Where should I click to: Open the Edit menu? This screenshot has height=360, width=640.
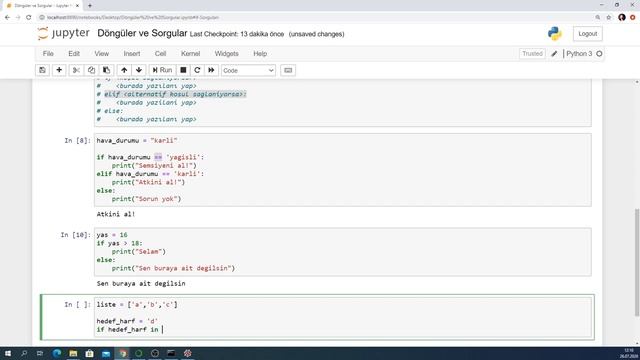click(74, 53)
